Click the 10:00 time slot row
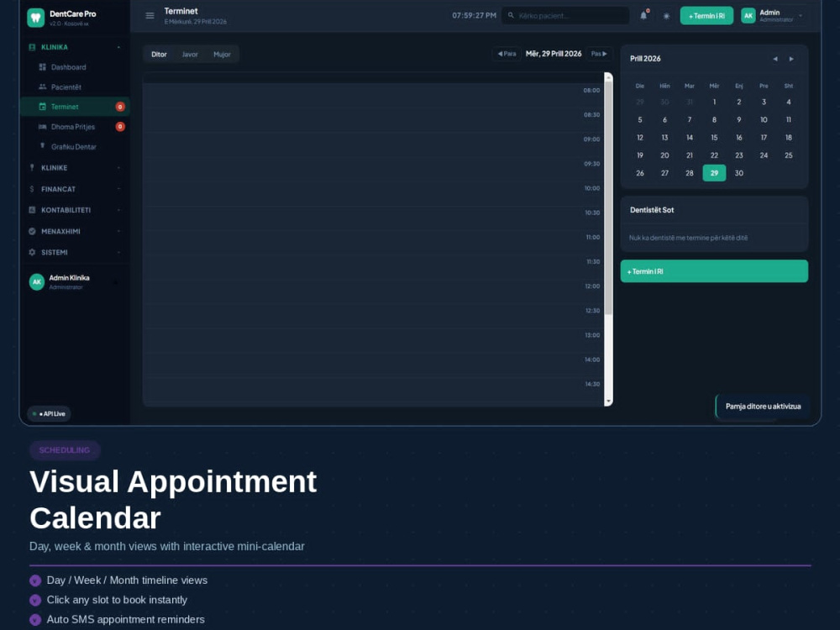Viewport: 840px width, 630px height. [x=374, y=193]
